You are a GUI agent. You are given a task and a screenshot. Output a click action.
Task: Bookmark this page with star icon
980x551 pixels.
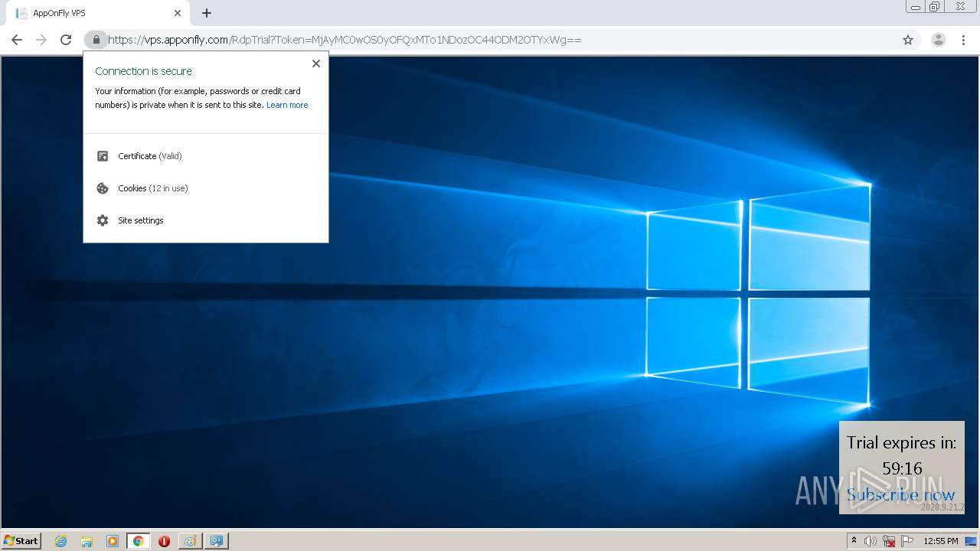click(908, 40)
